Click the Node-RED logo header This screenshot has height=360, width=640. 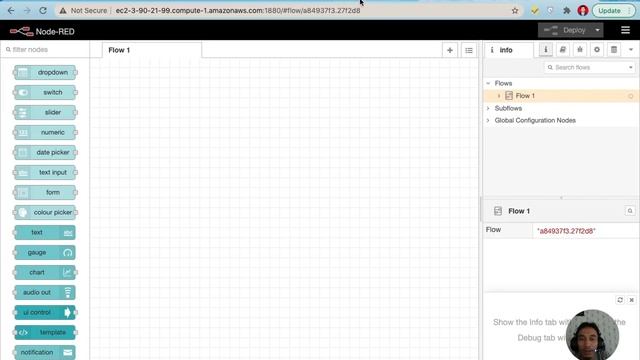tap(42, 31)
